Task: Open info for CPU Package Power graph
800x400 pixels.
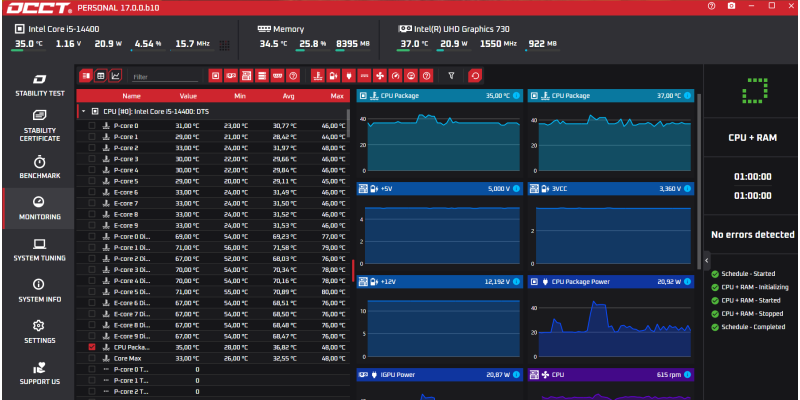Action: [x=687, y=282]
